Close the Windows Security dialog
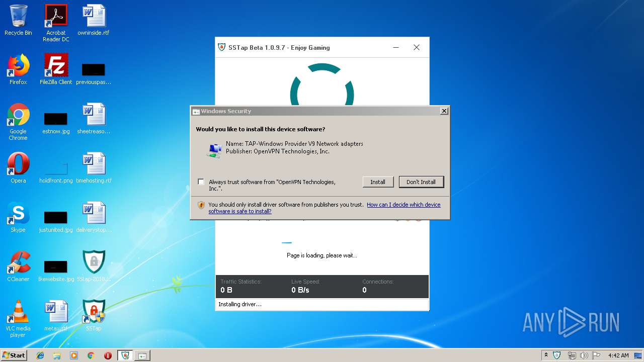Image resolution: width=644 pixels, height=362 pixels. [x=444, y=111]
